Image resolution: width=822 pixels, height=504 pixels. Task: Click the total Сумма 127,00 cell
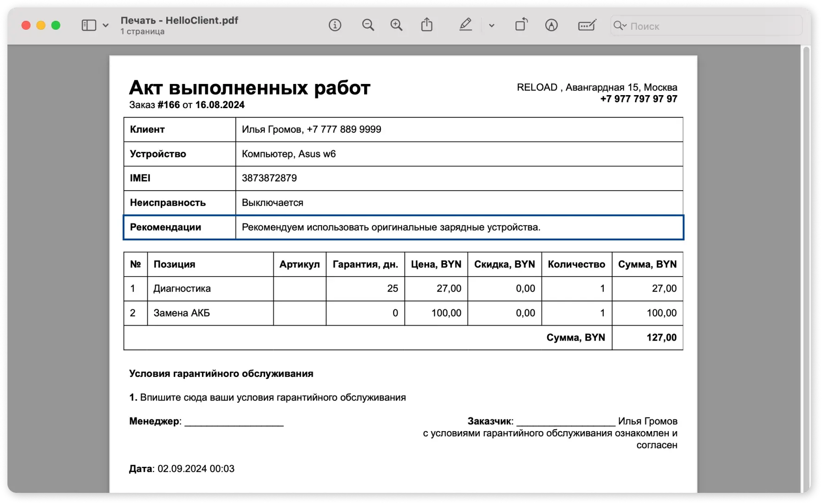coord(647,337)
